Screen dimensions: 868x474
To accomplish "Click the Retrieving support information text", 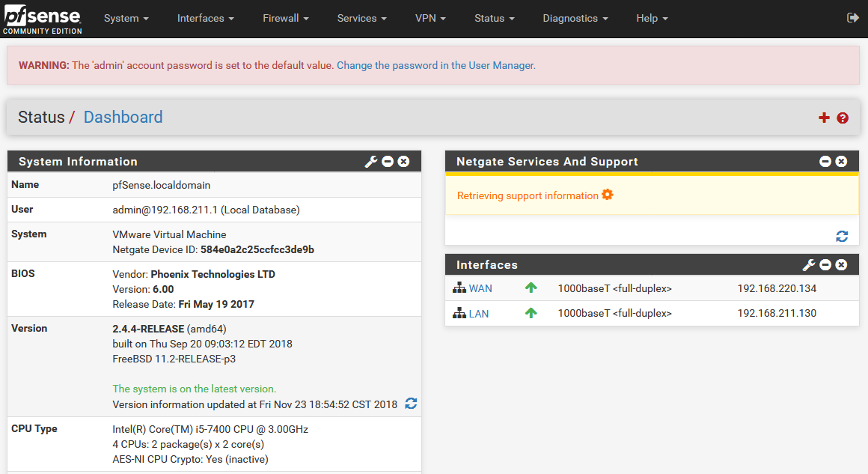I will coord(528,195).
